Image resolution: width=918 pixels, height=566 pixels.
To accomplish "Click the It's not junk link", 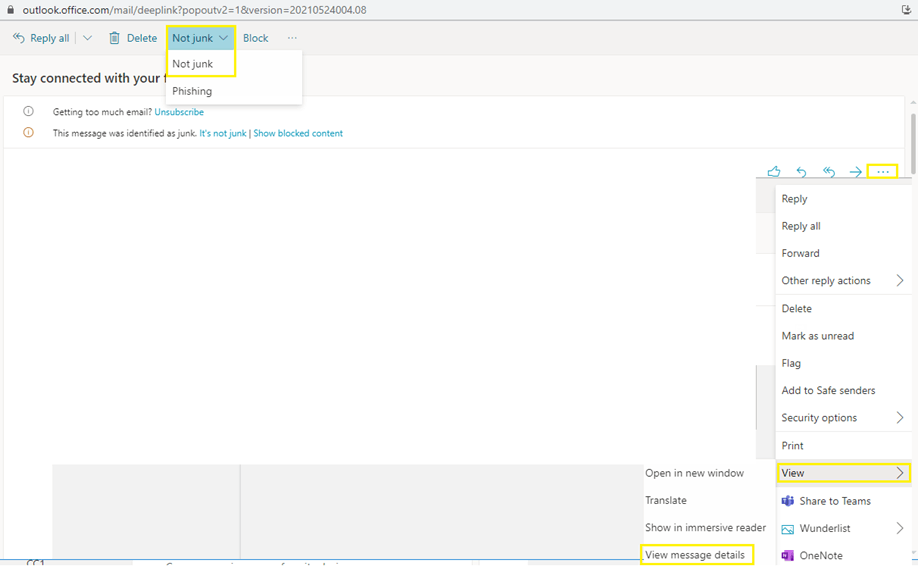I will point(222,133).
